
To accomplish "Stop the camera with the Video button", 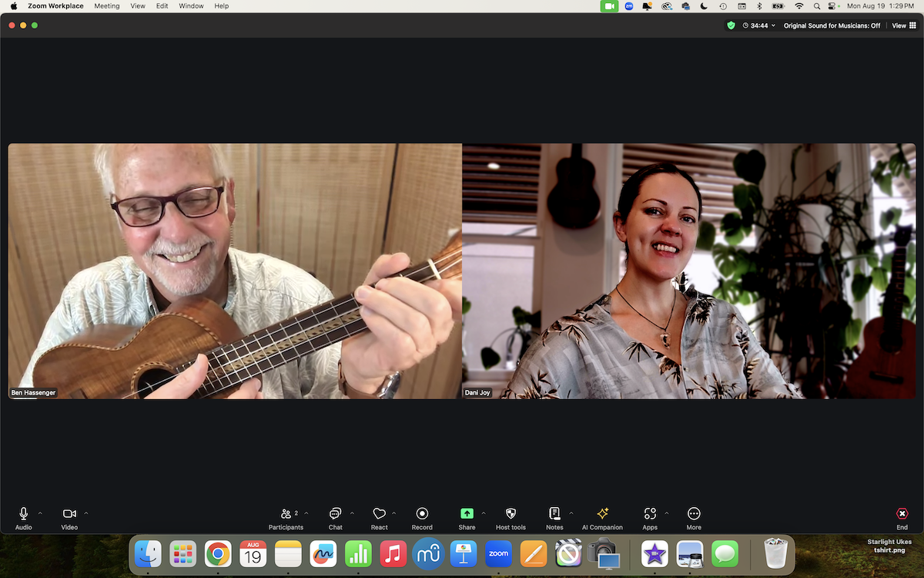I will pos(69,518).
